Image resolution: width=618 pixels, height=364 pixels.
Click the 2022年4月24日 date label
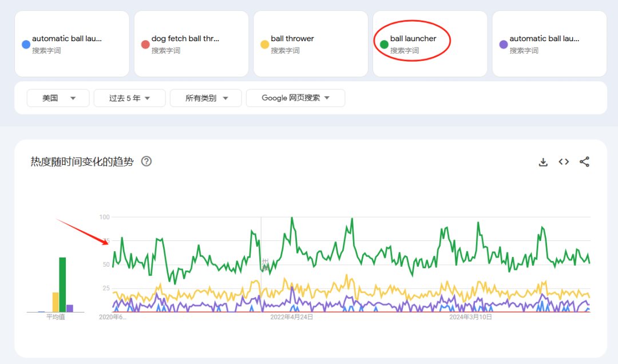(x=291, y=316)
